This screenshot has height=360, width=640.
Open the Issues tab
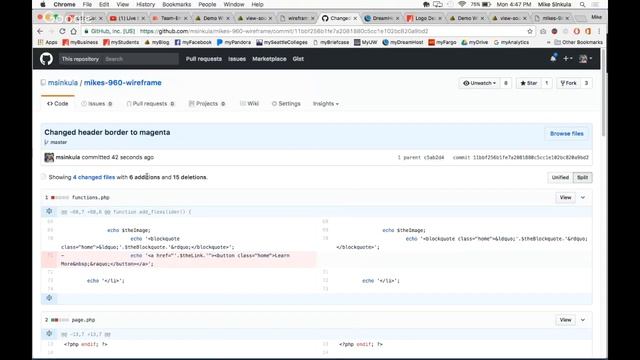(x=96, y=104)
